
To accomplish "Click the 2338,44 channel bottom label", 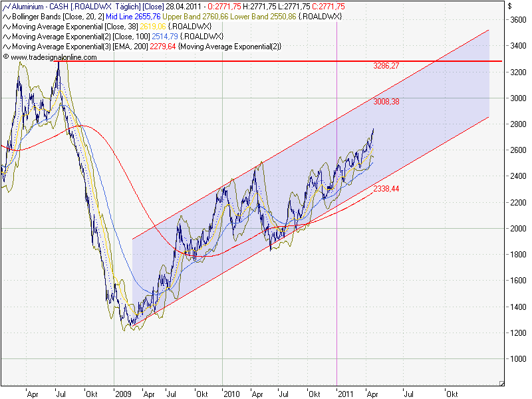I will [386, 189].
